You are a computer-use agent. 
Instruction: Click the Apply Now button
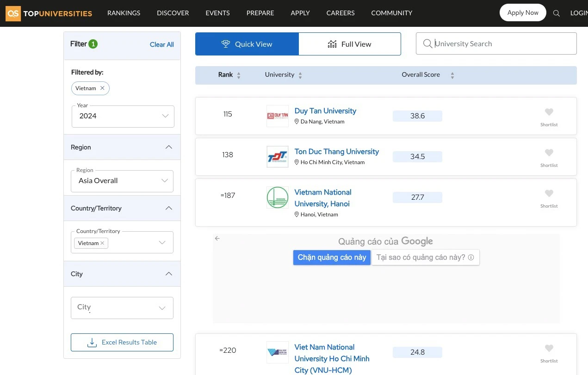pos(523,13)
